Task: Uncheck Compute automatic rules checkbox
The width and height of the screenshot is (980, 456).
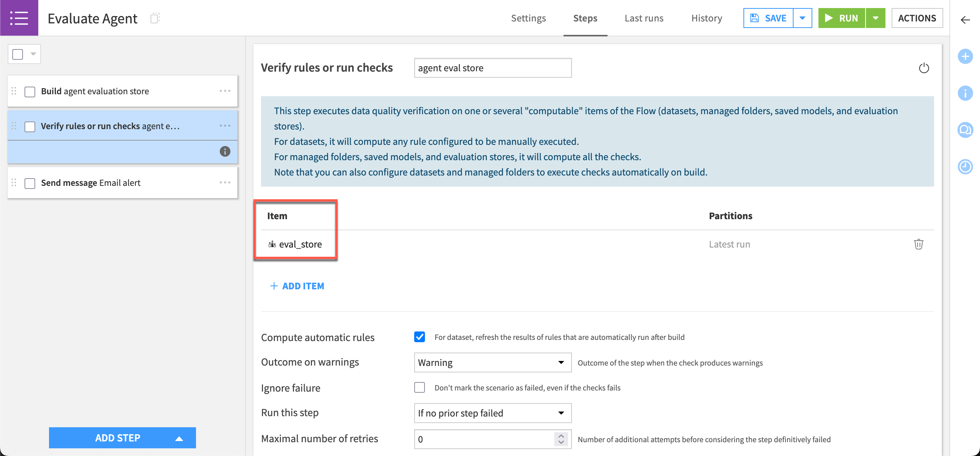Action: pyautogui.click(x=420, y=337)
